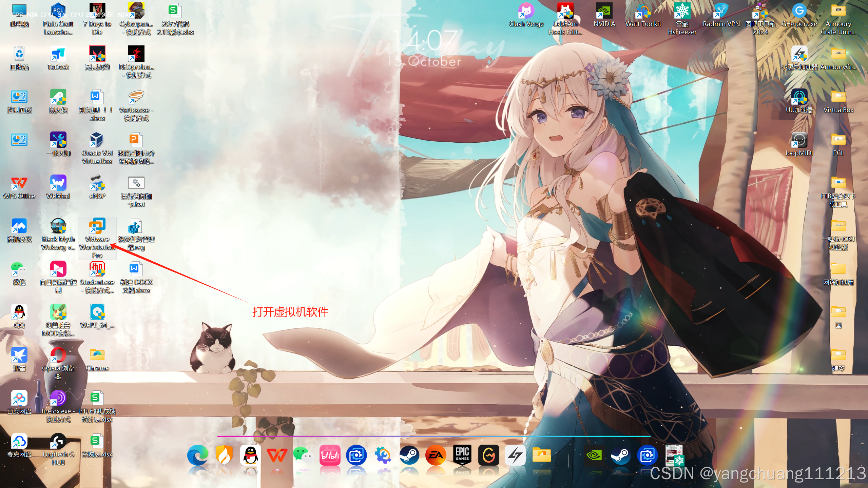This screenshot has width=868, height=488.
Task: Launch Plain Craft Launcher icon
Action: click(58, 19)
